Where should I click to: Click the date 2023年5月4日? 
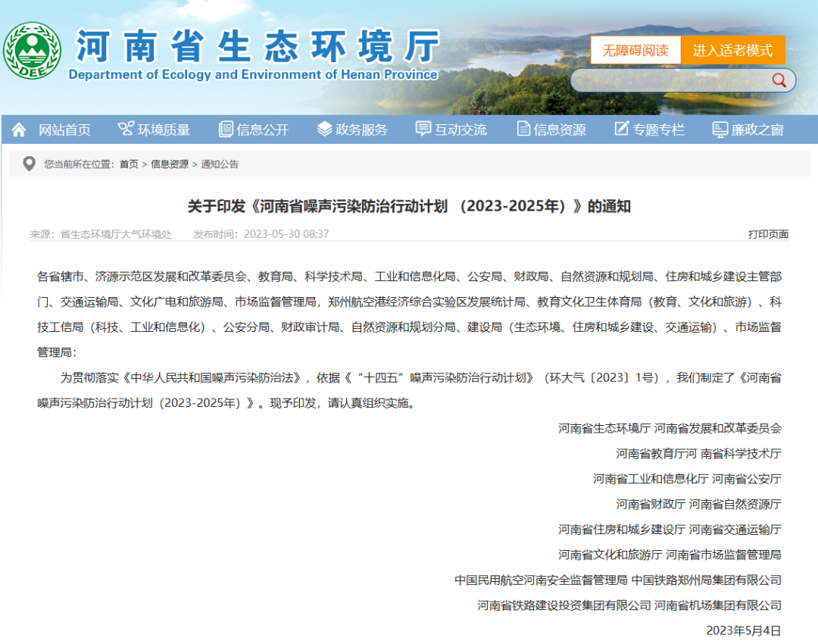point(744,630)
